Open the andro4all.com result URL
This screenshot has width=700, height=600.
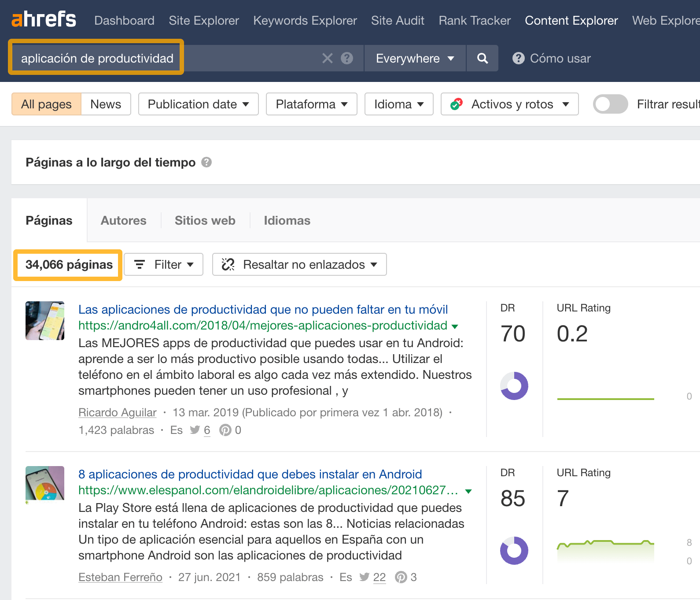[x=263, y=326]
